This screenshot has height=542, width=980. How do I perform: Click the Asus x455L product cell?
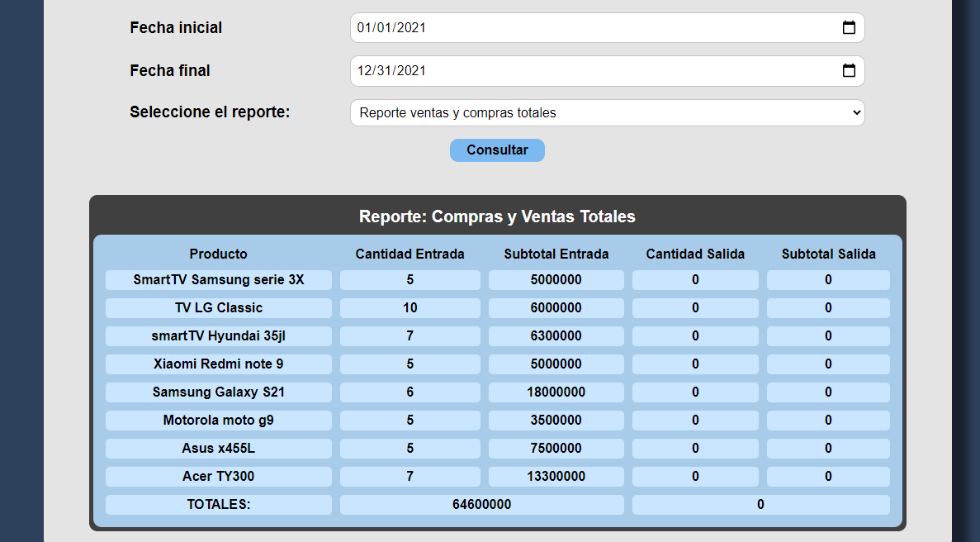click(218, 449)
